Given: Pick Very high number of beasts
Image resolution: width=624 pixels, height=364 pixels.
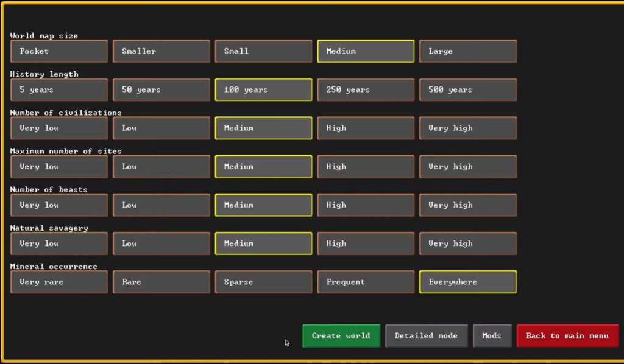Looking at the screenshot, I should click(468, 205).
